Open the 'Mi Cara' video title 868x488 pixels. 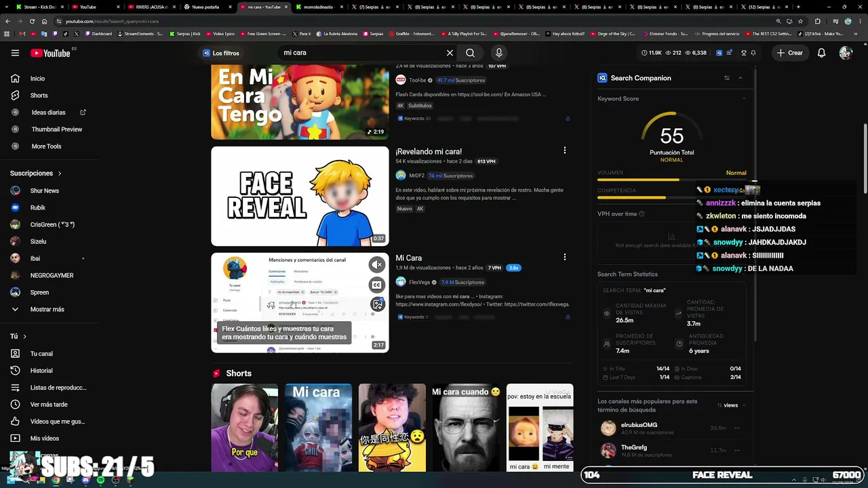click(x=409, y=258)
